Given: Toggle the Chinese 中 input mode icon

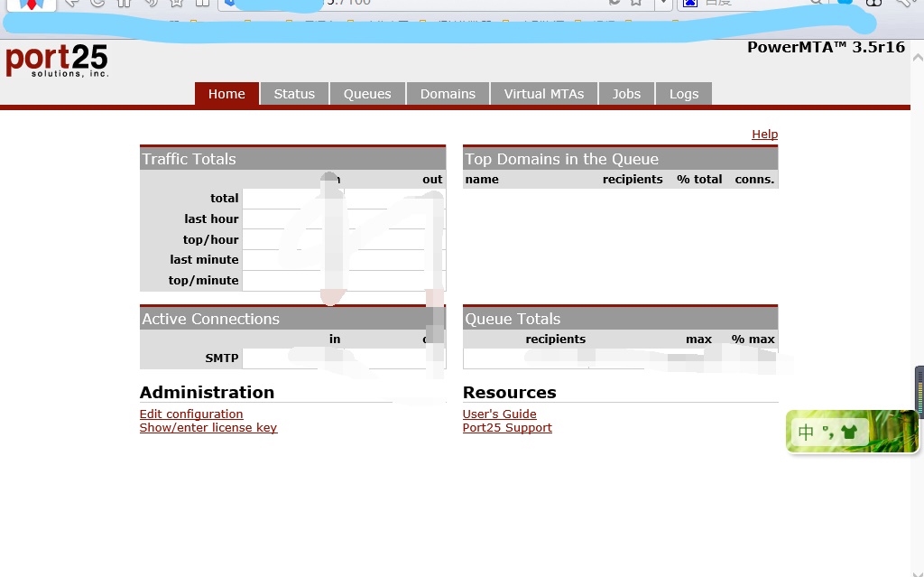Looking at the screenshot, I should pos(806,433).
